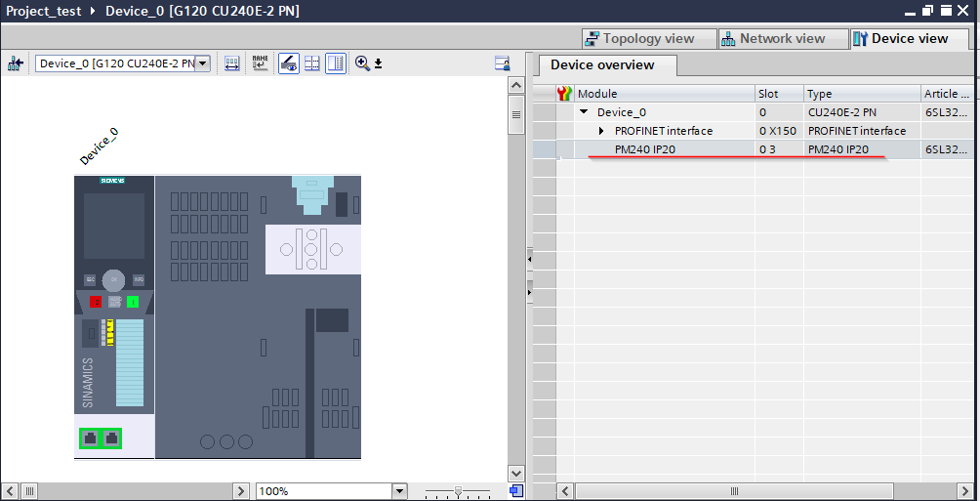Viewport: 980px width, 501px height.
Task: Click the diagnostics icon column header
Action: click(564, 94)
